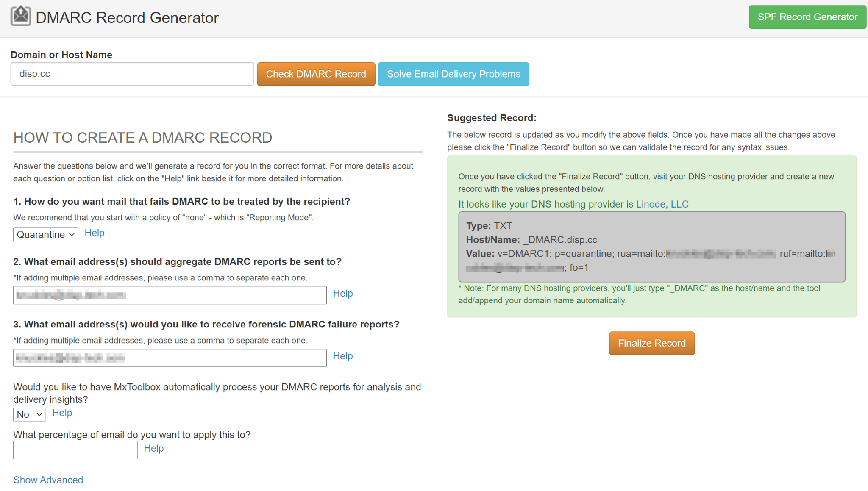Click the forensic failure reports email field
The image size is (868, 491).
[x=170, y=358]
